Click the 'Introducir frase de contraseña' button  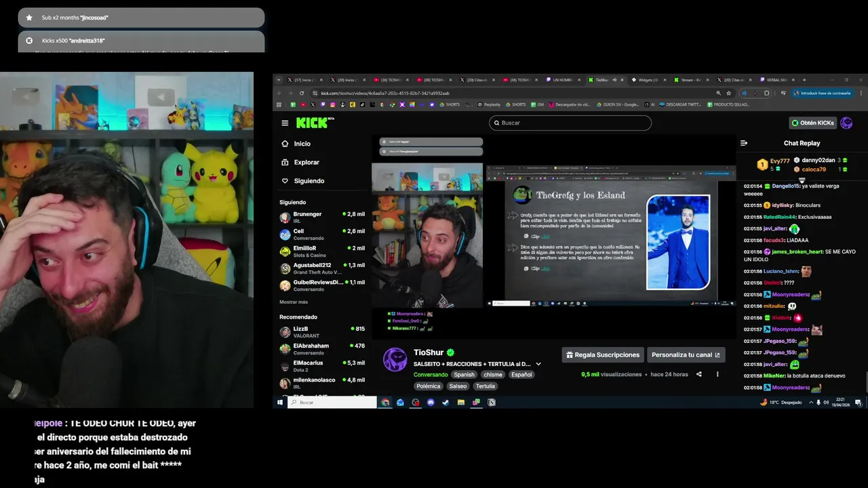coord(822,93)
